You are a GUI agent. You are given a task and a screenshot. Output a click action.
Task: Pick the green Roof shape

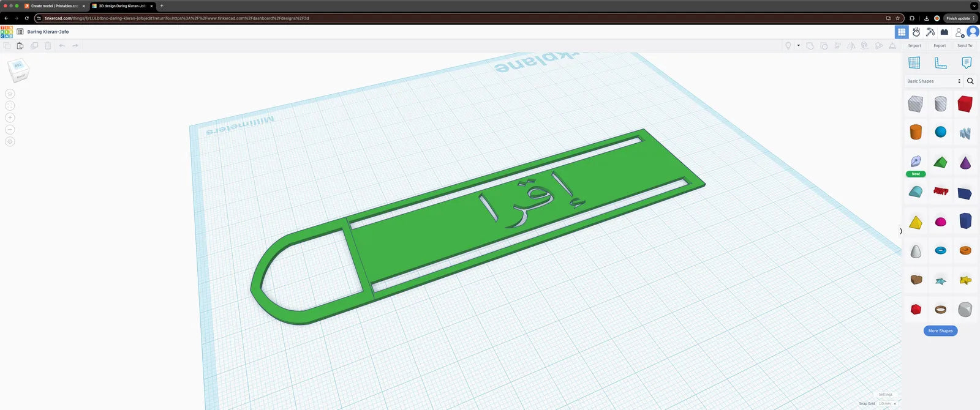941,162
